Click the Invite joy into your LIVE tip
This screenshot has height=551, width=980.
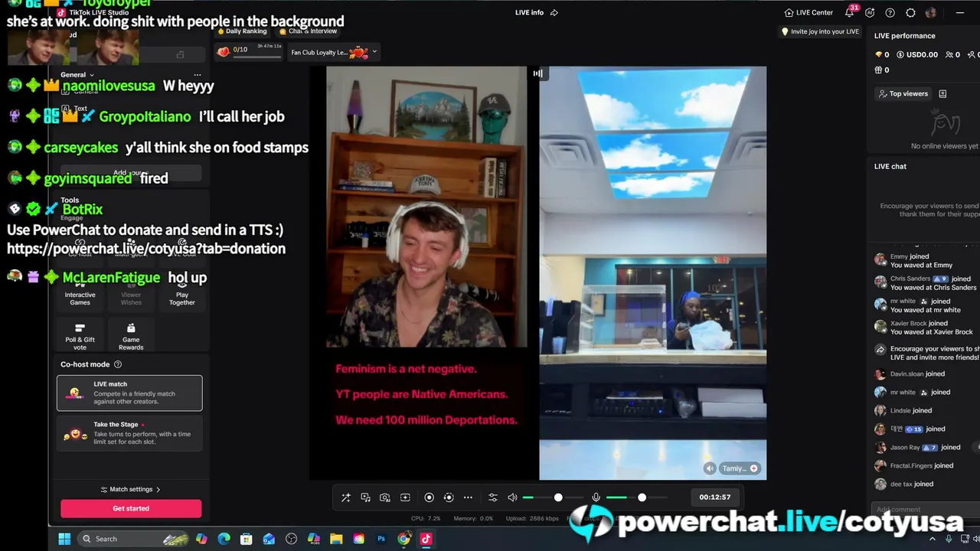coord(820,31)
